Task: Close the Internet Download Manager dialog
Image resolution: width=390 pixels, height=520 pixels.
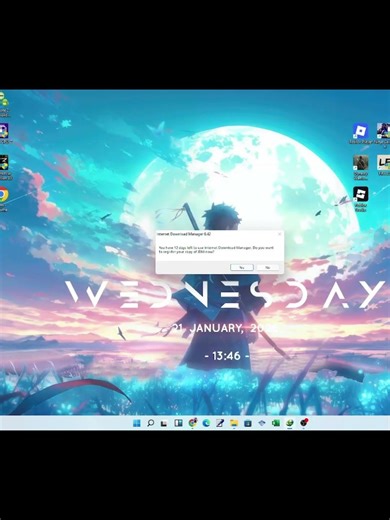Action: 279,234
